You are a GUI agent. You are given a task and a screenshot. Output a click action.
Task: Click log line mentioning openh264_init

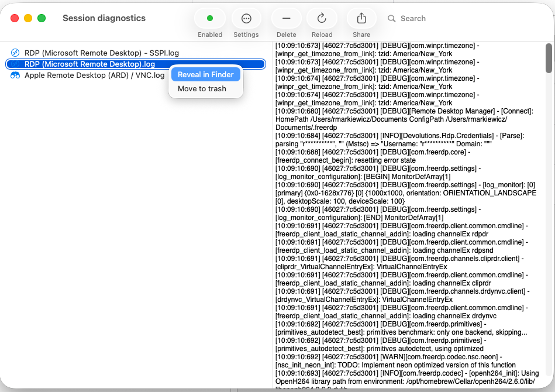[x=407, y=377]
